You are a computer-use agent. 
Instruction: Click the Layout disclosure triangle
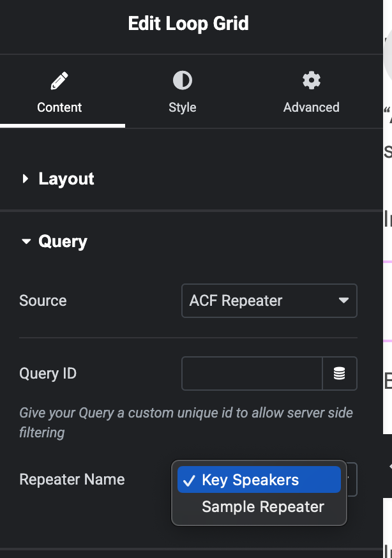25,179
